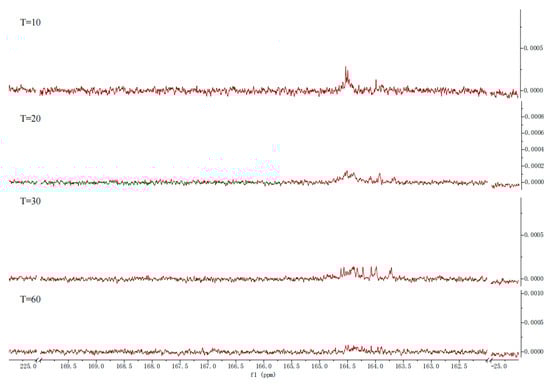
Task: Click the axis break mark before -25.0
Action: click(489, 360)
